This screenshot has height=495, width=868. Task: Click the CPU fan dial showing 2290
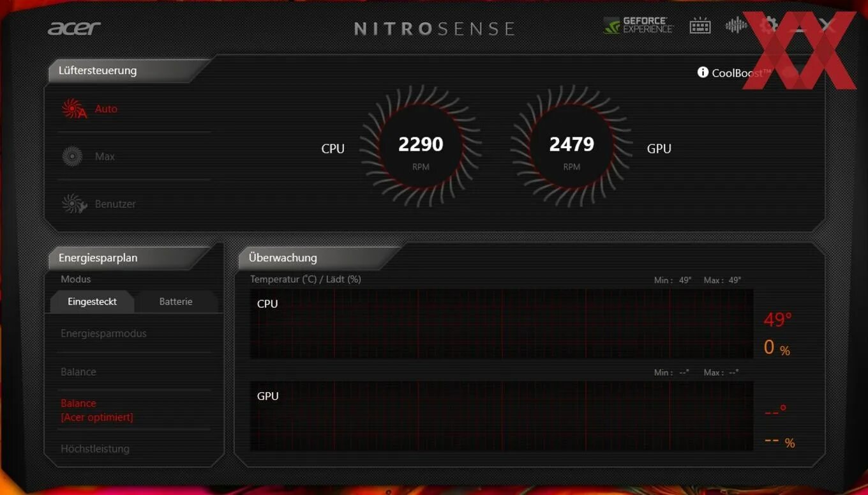click(421, 148)
